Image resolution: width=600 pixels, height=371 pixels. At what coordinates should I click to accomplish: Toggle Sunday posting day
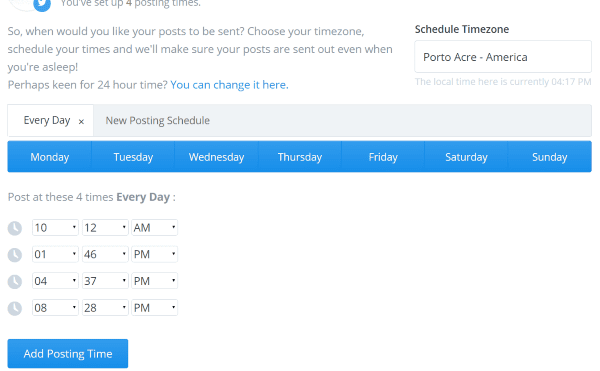[x=549, y=157]
